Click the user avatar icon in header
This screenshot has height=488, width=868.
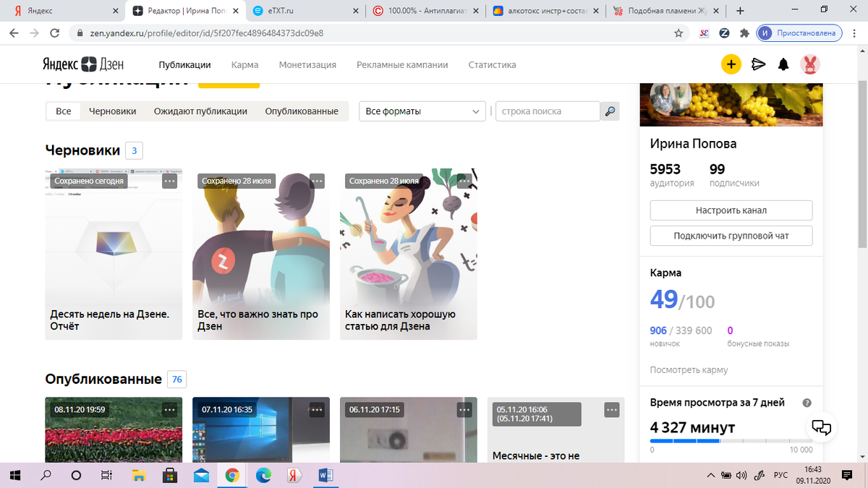coord(810,64)
